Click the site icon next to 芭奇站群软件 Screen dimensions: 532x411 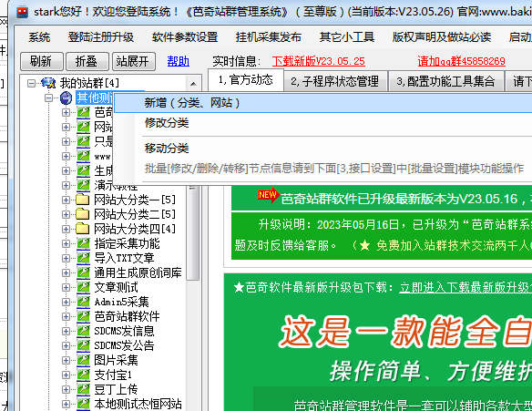(x=83, y=316)
